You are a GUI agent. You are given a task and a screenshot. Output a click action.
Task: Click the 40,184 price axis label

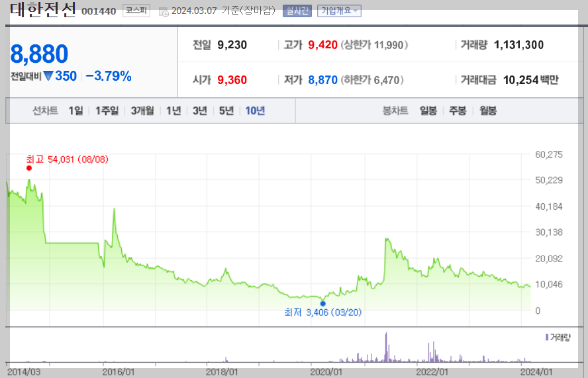click(x=549, y=207)
